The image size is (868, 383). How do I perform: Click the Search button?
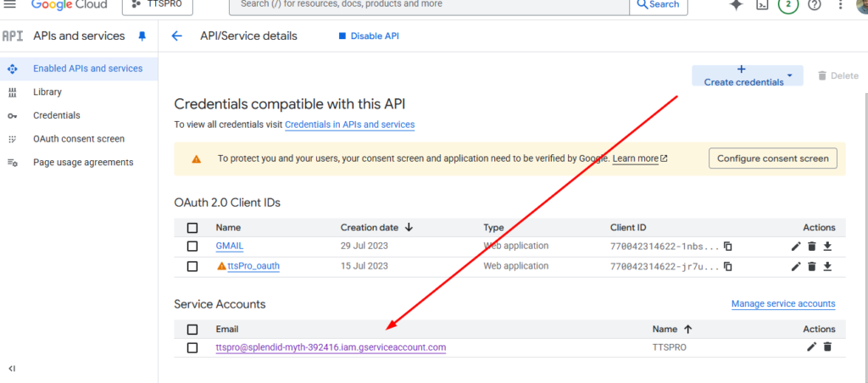(x=659, y=4)
